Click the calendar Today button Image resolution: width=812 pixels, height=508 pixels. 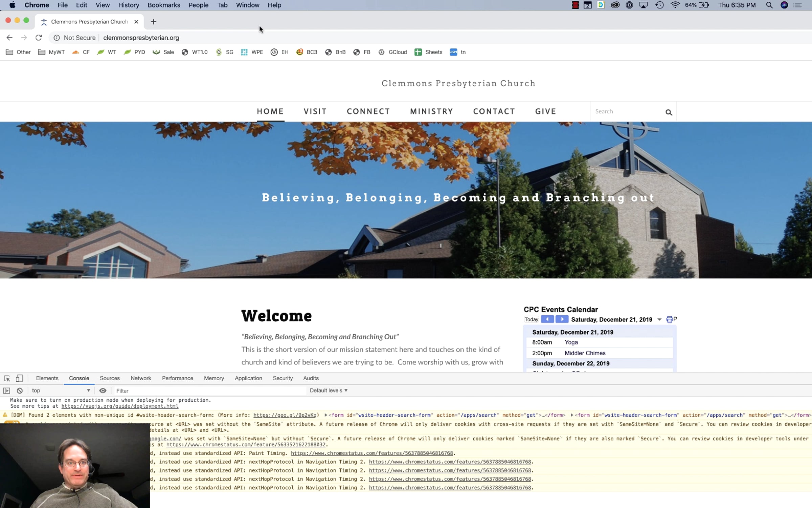[531, 319]
